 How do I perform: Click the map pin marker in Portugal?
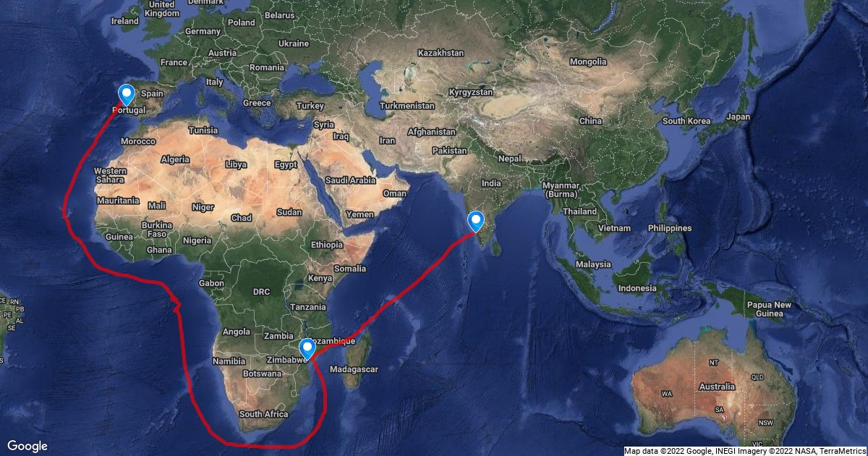click(x=127, y=96)
